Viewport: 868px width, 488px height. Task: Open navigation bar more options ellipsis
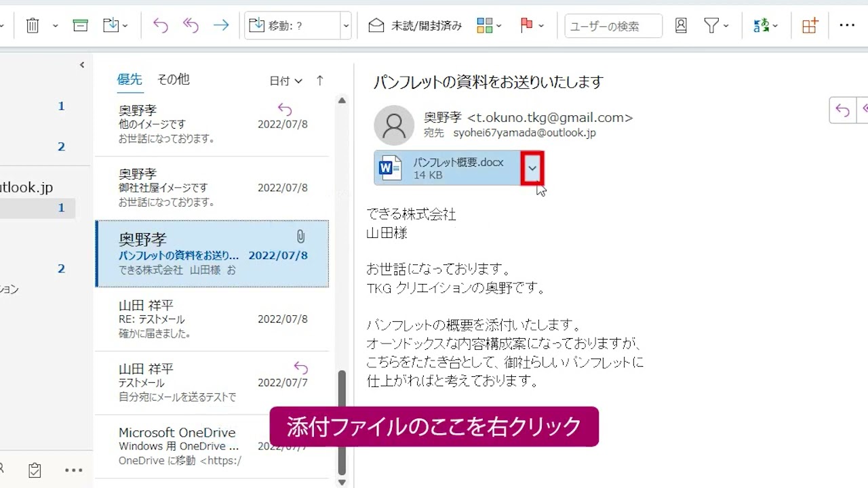[73, 470]
